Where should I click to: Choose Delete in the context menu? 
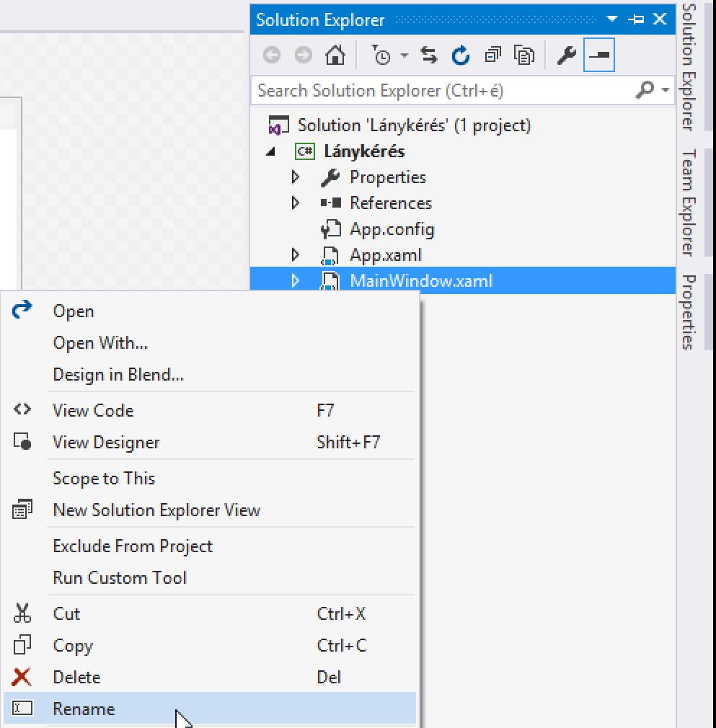tap(209, 678)
